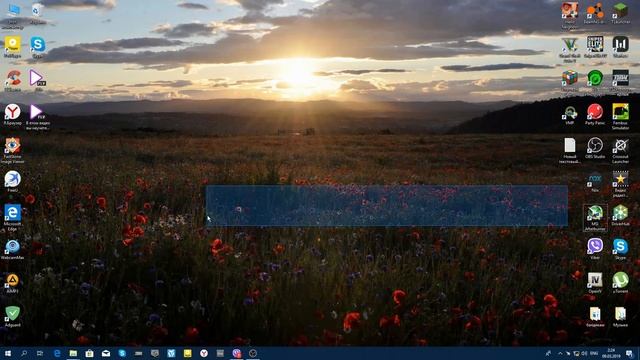This screenshot has width=640, height=360.
Task: Open the Windows Start menu
Action: click(x=7, y=353)
